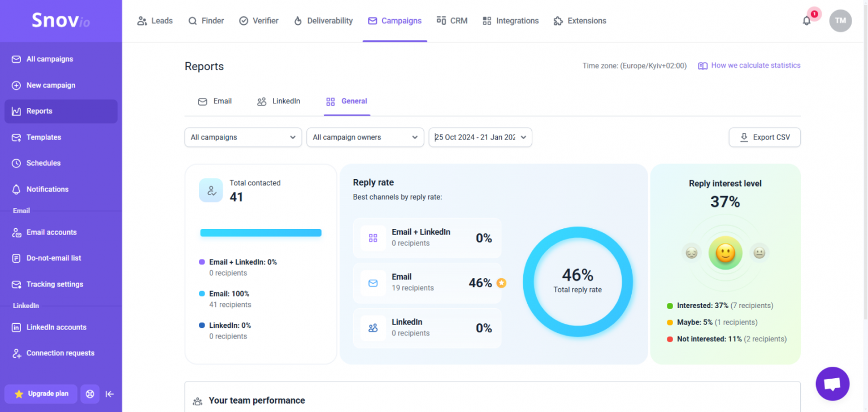Click the 46% total reply rate ring

coord(578,282)
